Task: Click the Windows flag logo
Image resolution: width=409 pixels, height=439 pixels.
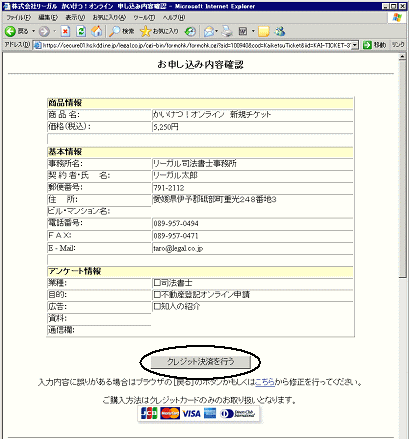Action: tap(397, 17)
